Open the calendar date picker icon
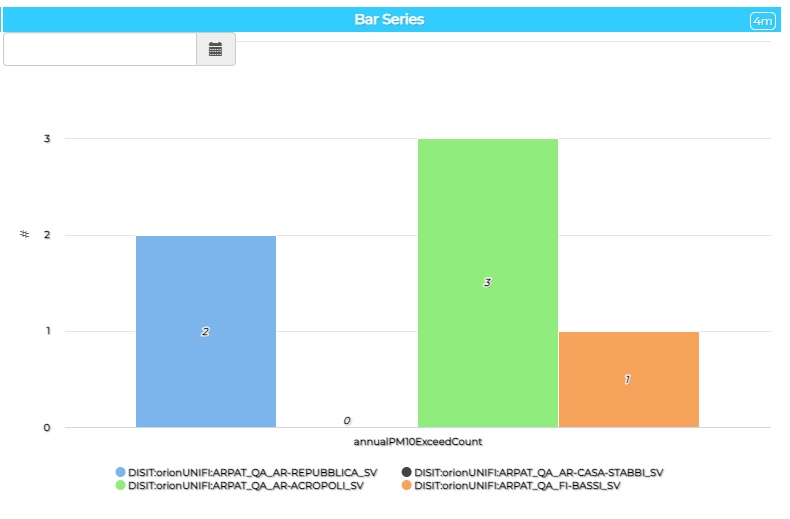 [x=215, y=49]
